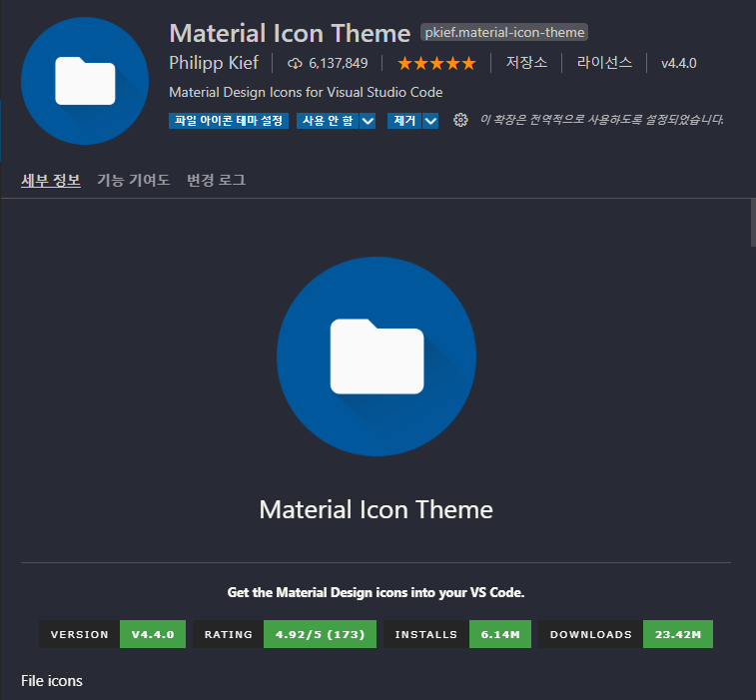Click the INSTALLS 6.14M badge

(457, 634)
